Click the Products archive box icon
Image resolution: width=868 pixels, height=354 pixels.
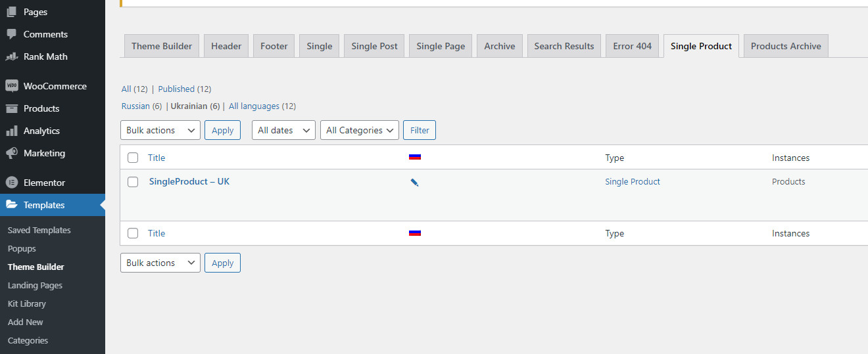tap(11, 108)
